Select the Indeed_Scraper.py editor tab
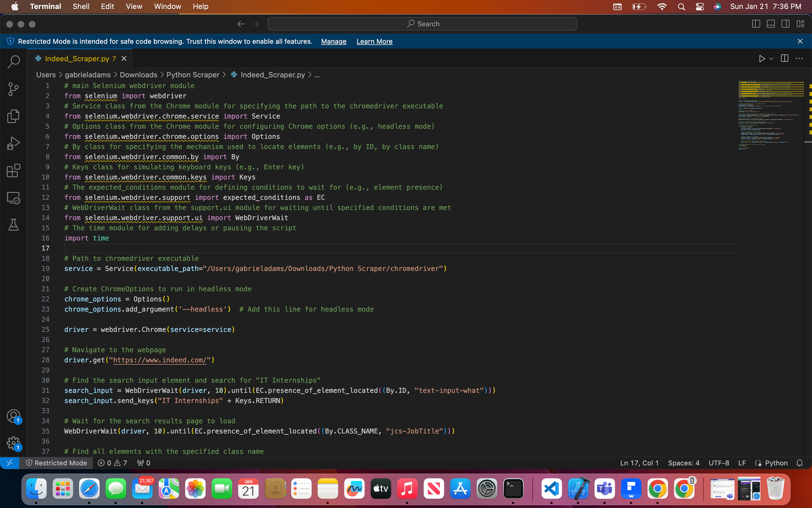This screenshot has height=508, width=812. 77,58
